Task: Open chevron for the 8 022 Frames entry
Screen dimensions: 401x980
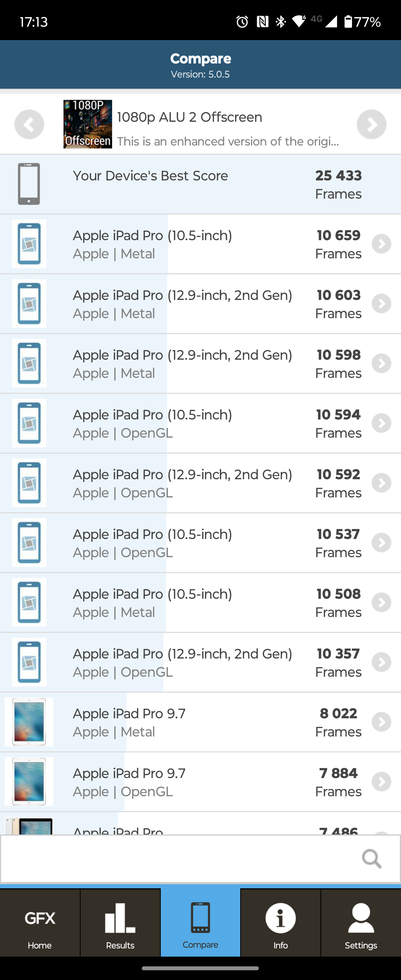Action: coord(381,722)
